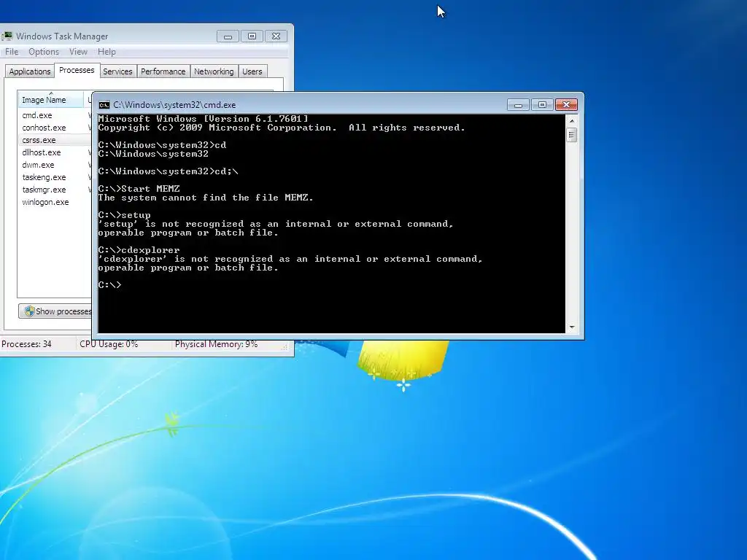Click the cmd vertical scrollbar thumb

coord(572,135)
